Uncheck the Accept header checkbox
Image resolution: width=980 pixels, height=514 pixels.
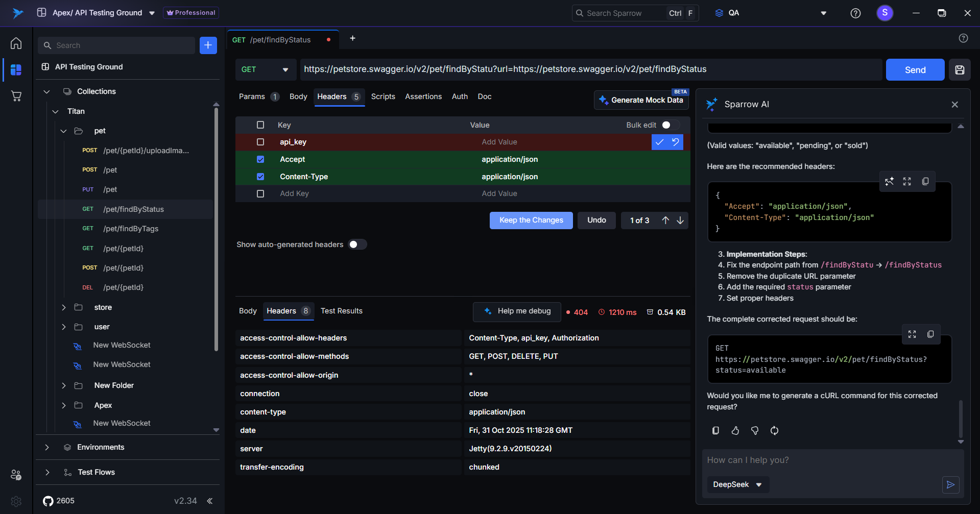(x=260, y=159)
